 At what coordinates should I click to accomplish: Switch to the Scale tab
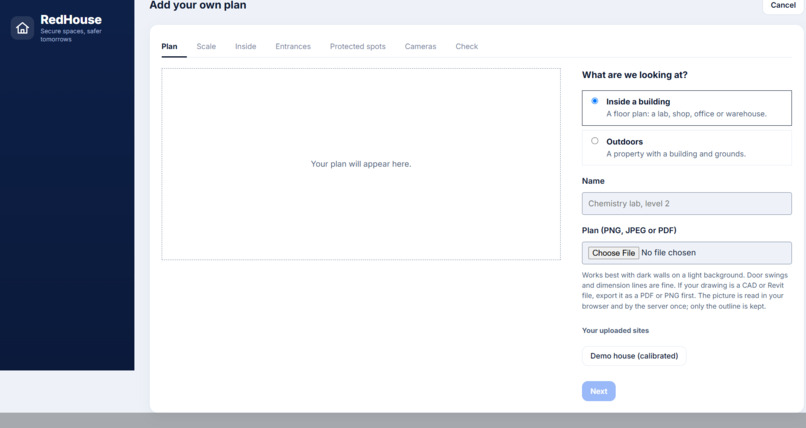pyautogui.click(x=206, y=46)
